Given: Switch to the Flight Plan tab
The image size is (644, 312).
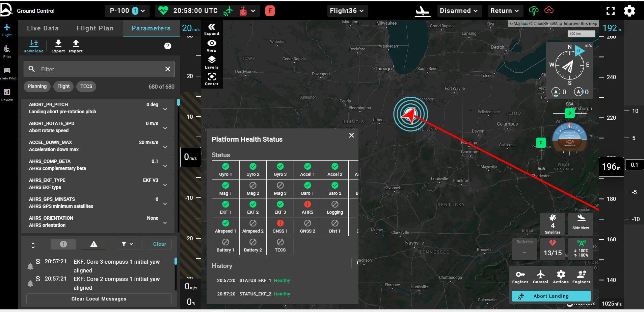Looking at the screenshot, I should (95, 28).
